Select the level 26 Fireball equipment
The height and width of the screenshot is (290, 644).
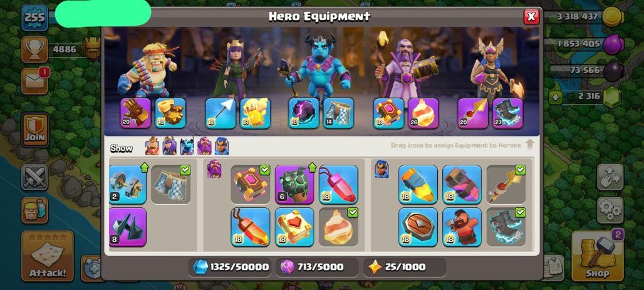tap(423, 113)
